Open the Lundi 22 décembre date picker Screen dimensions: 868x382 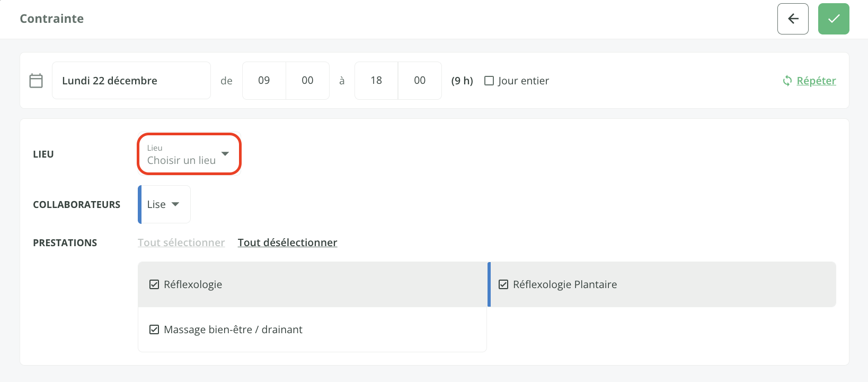[x=131, y=81]
